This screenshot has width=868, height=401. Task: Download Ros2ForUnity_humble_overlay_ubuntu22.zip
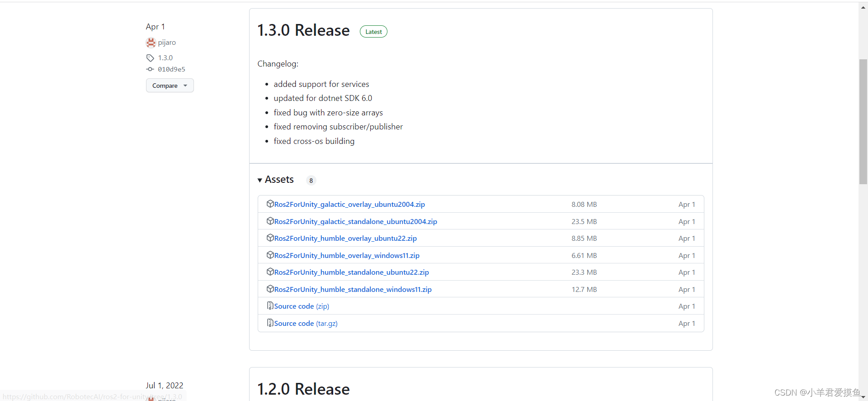(345, 239)
